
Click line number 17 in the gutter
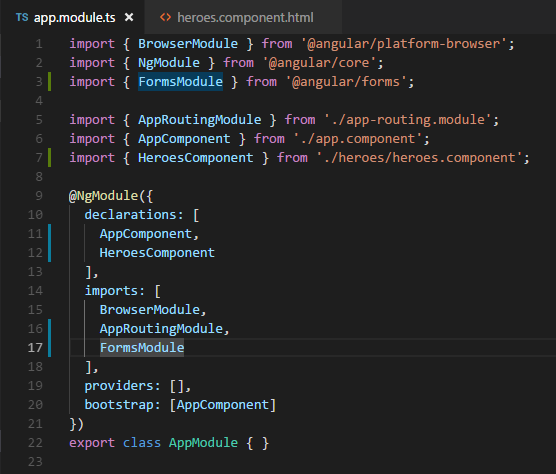click(35, 347)
